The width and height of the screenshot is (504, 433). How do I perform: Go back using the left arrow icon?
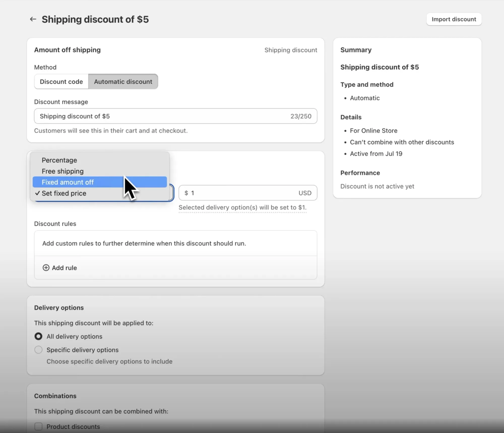[x=33, y=19]
